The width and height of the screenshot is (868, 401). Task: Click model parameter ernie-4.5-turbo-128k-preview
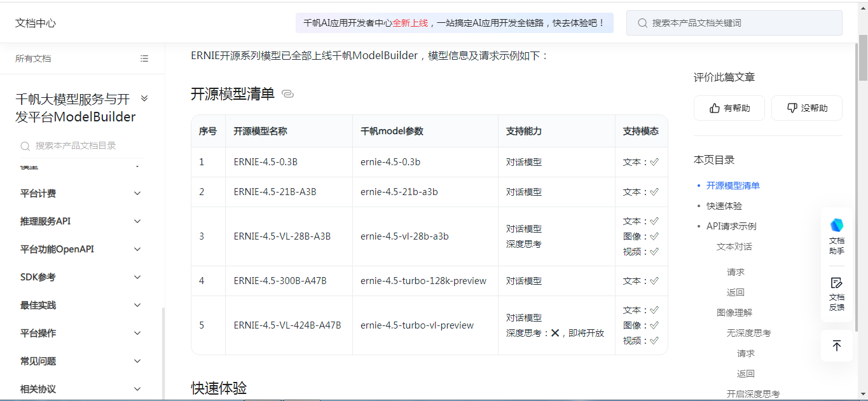click(424, 281)
